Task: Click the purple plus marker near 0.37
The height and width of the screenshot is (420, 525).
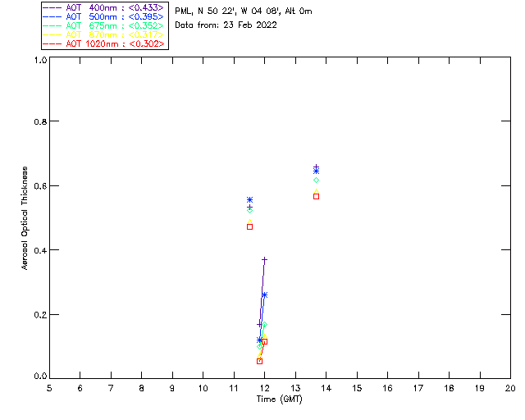Action: 264,259
